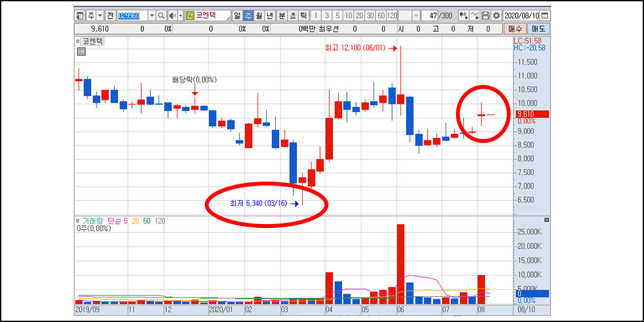Close the volume panel with X icon
Image resolution: width=644 pixels, height=322 pixels.
tap(546, 220)
